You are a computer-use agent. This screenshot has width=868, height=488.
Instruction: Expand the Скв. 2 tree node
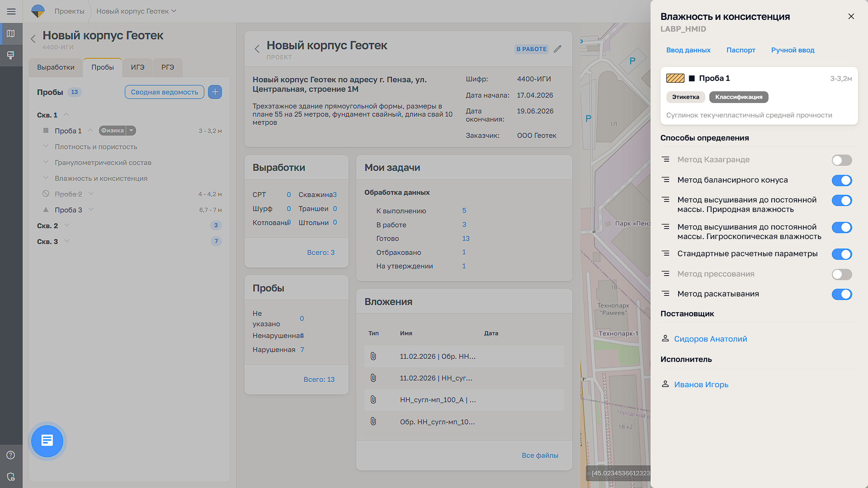coord(67,225)
